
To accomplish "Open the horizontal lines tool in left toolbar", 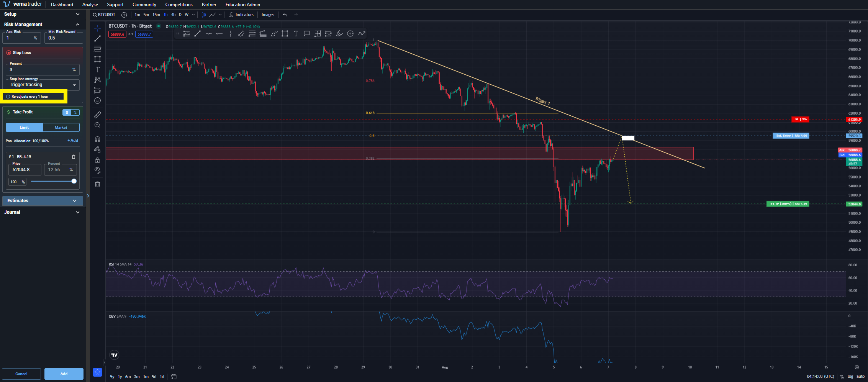I will pyautogui.click(x=97, y=49).
